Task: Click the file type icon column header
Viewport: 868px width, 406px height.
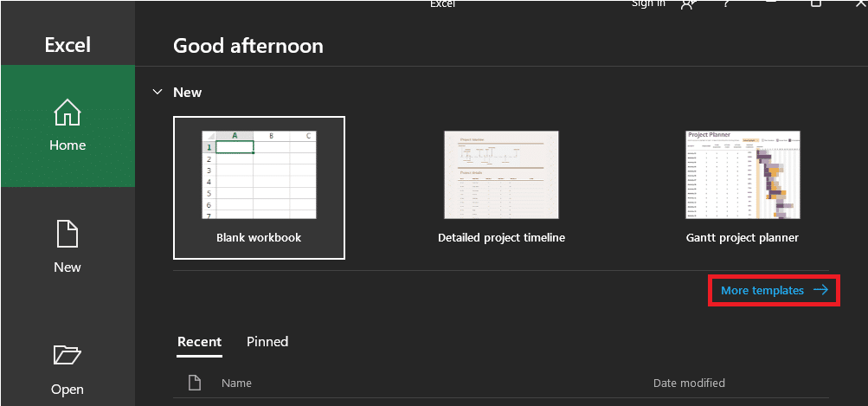Action: pos(195,383)
